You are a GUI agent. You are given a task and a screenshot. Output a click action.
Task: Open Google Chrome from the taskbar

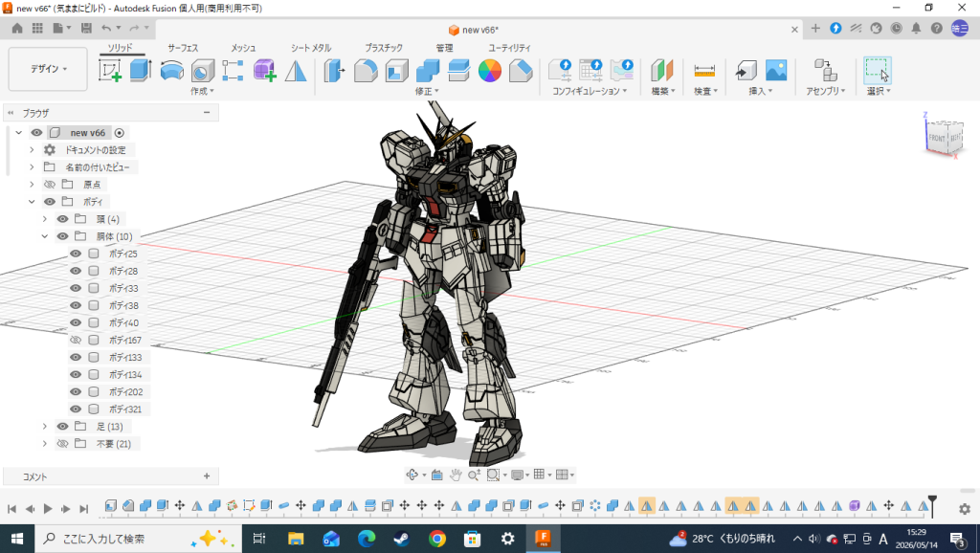tap(436, 538)
